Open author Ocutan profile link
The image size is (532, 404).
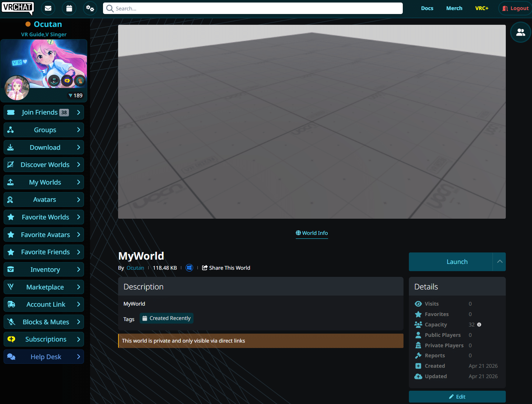click(x=135, y=268)
